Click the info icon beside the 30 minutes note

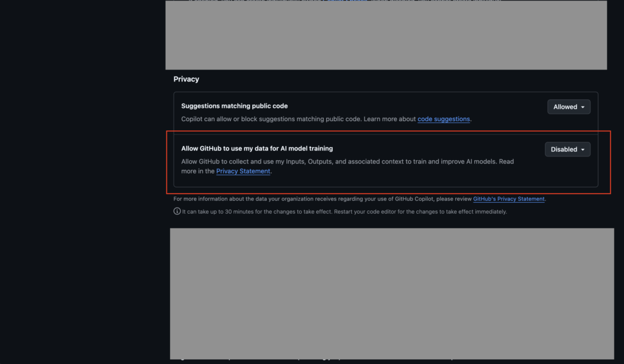pos(177,212)
